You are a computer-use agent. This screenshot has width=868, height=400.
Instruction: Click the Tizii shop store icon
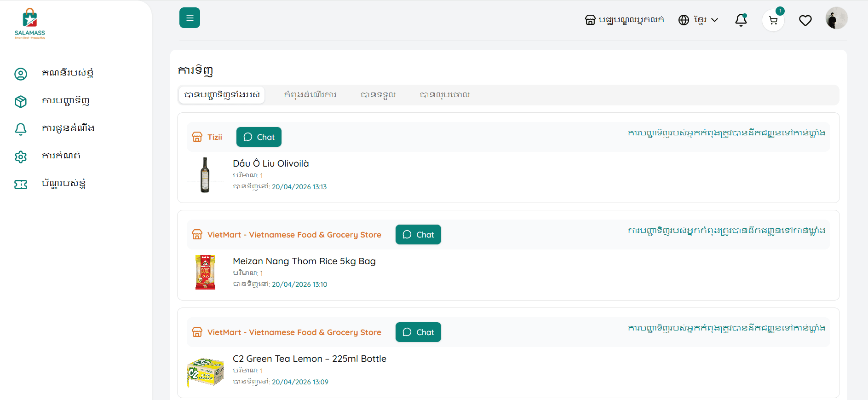tap(197, 137)
